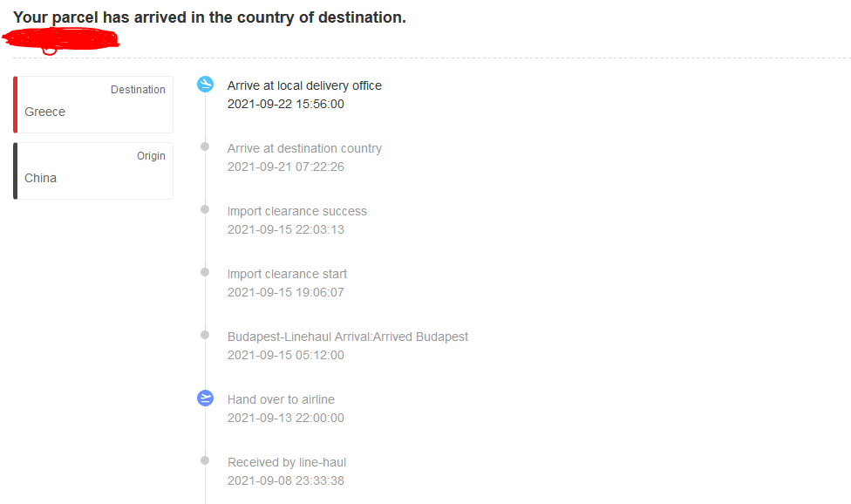Click the airline handover plane icon
Viewport: 851px width, 504px height.
[205, 398]
